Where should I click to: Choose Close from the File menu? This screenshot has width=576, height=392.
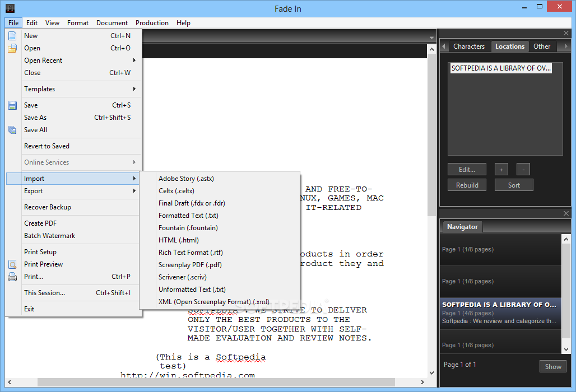[73, 73]
